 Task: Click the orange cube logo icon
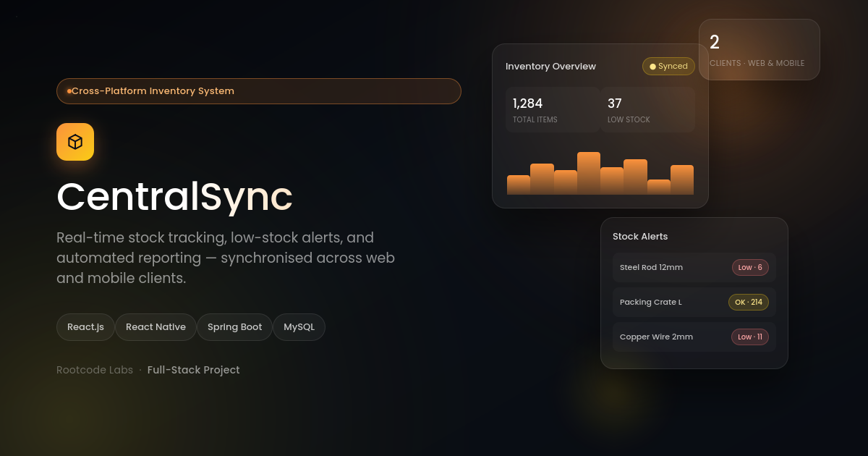click(75, 142)
